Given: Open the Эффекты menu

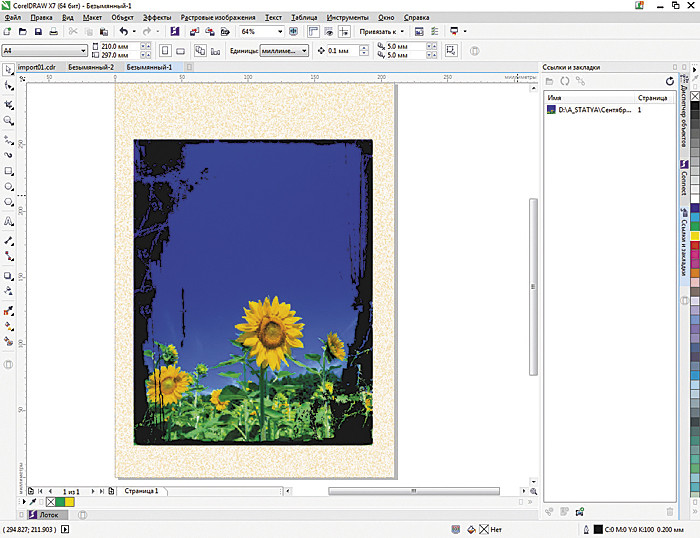Looking at the screenshot, I should (157, 18).
